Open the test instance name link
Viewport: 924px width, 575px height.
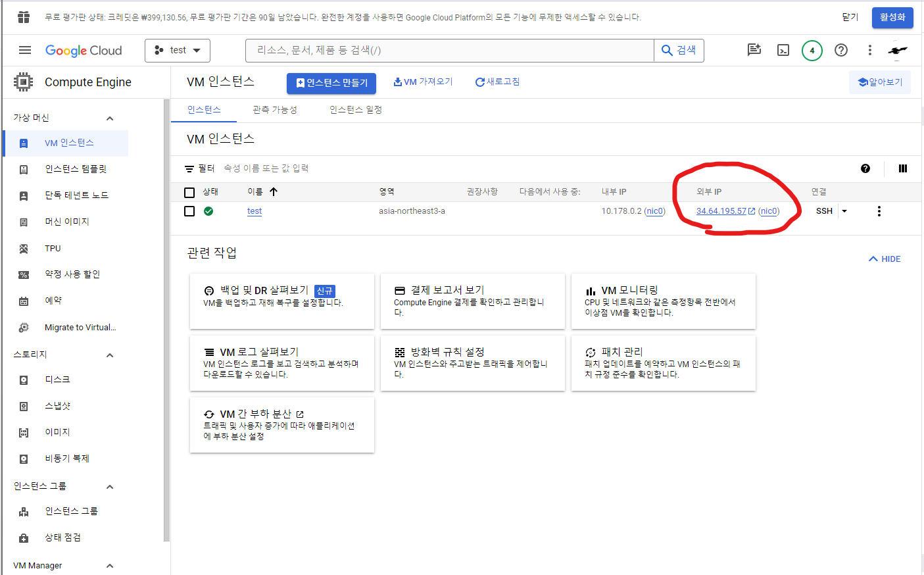click(255, 211)
